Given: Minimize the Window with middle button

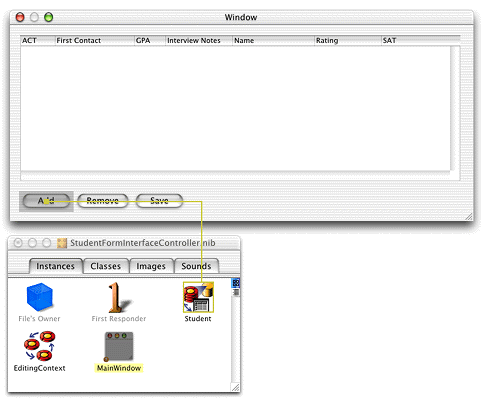Looking at the screenshot, I should (34, 17).
